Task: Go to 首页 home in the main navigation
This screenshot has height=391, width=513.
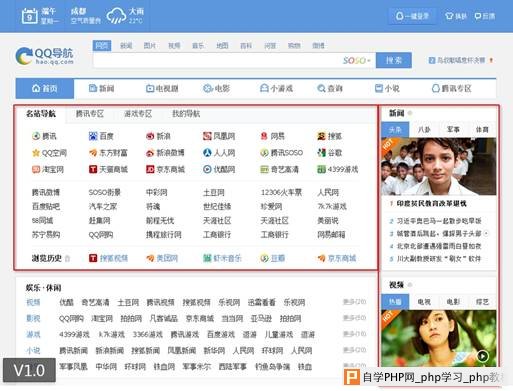Action: tap(45, 88)
